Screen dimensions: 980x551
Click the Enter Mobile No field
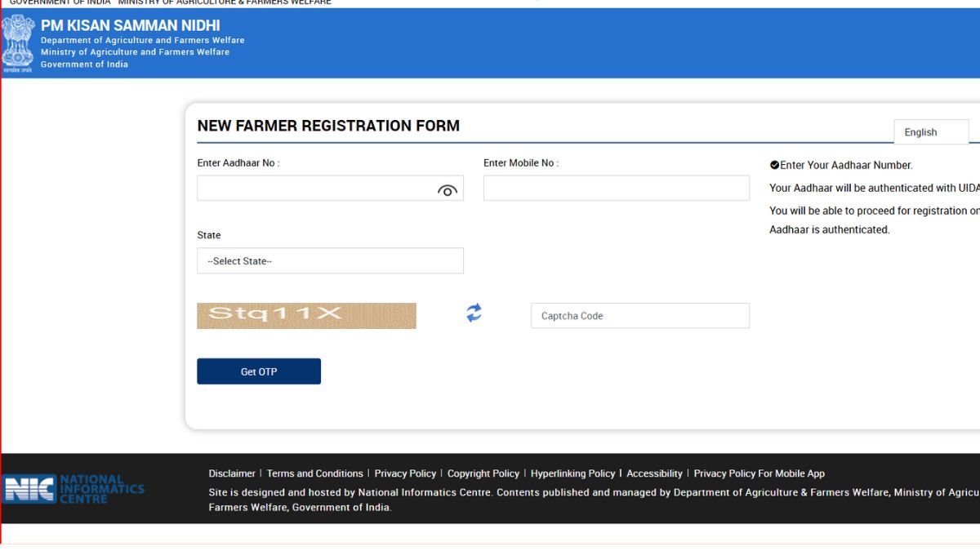(616, 187)
